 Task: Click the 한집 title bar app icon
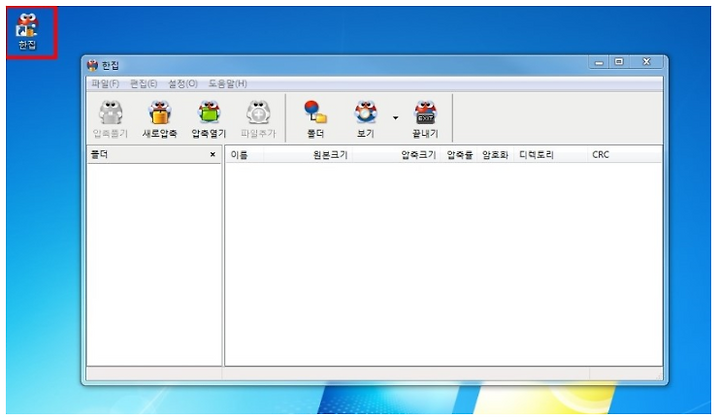coord(92,66)
